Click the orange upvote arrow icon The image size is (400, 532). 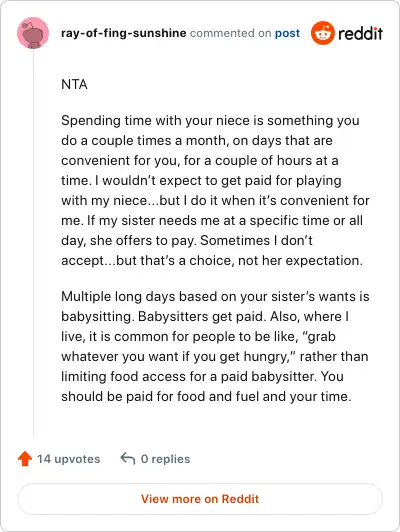25,459
